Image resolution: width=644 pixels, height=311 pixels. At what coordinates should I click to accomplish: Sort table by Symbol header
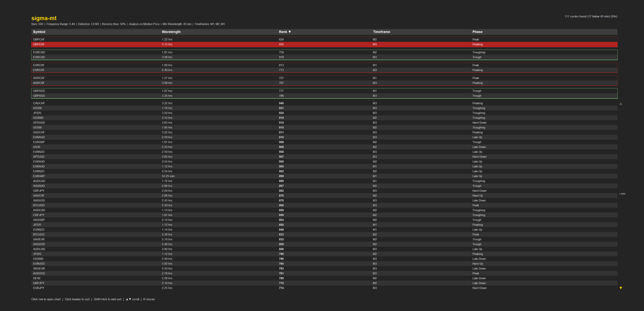39,32
